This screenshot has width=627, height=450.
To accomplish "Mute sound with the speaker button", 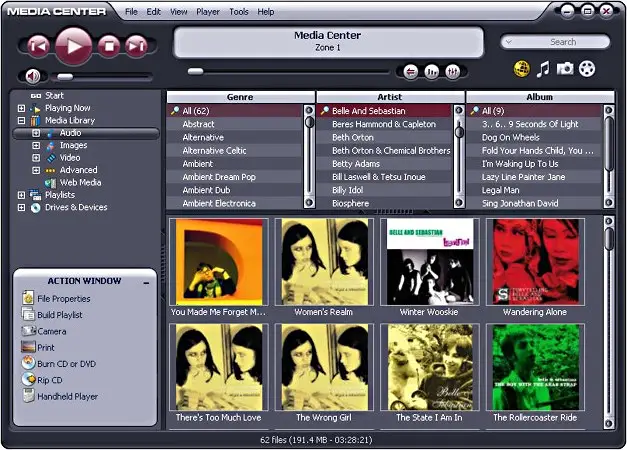I will pos(33,76).
